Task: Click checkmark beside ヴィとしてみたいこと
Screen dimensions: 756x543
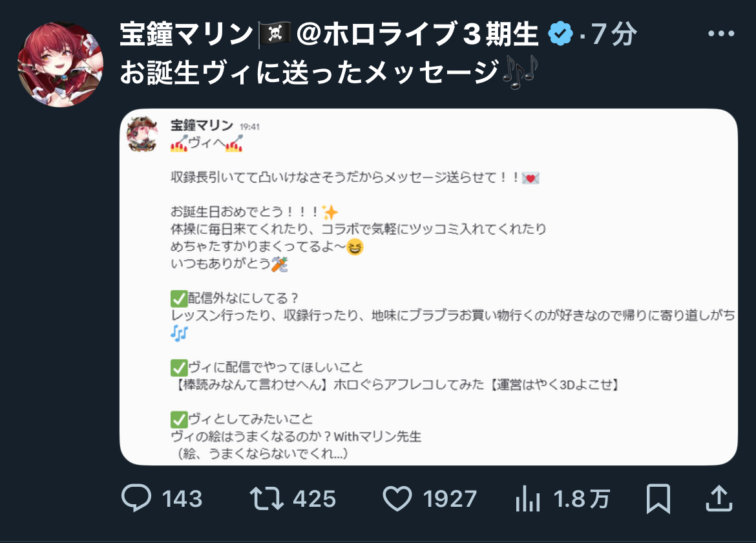Action: [x=179, y=420]
